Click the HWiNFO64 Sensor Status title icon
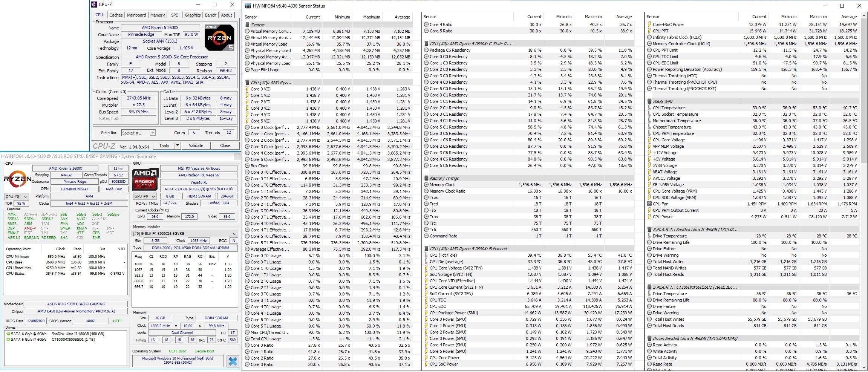Screen dimensions: 868x372 click(248, 6)
